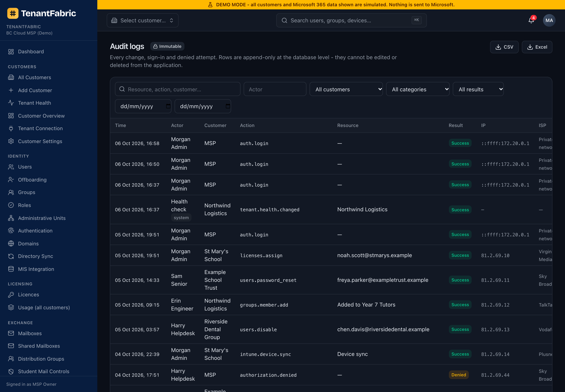Image resolution: width=565 pixels, height=392 pixels.
Task: Click the Tenant Health pulse icon
Action: coord(11,103)
